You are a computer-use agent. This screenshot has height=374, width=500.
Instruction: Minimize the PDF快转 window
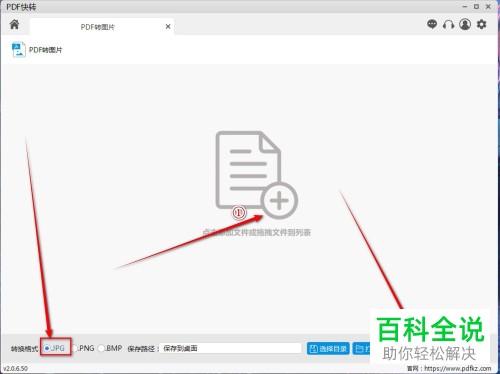[465, 7]
